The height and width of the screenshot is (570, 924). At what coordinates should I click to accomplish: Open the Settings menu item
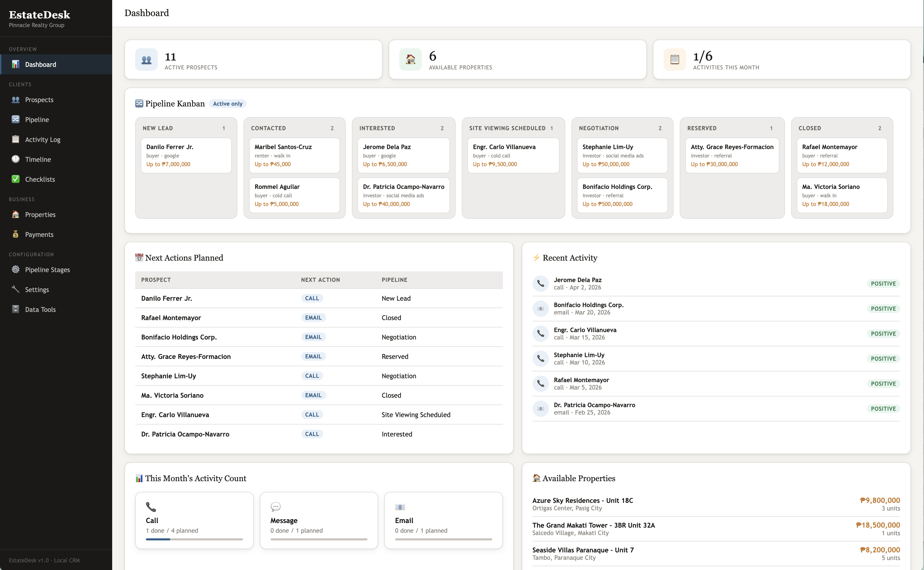37,289
